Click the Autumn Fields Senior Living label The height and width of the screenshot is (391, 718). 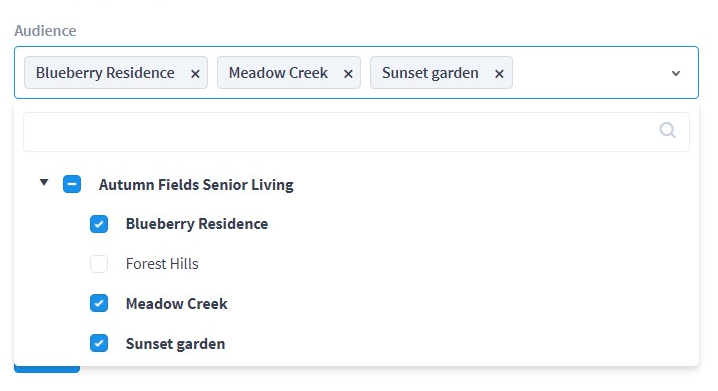tap(196, 185)
